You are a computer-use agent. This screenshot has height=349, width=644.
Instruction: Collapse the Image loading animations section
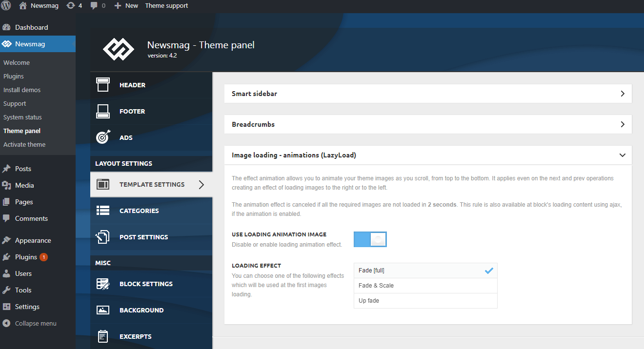click(x=428, y=155)
